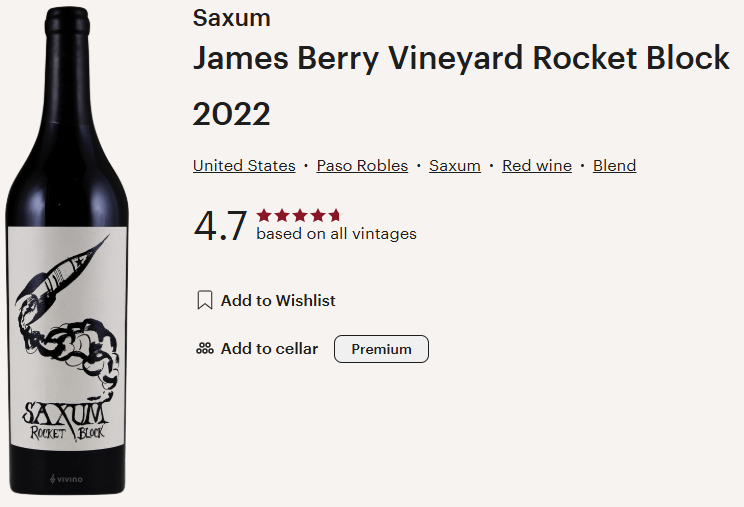Click the Vivino watermark on the bottle

67,479
